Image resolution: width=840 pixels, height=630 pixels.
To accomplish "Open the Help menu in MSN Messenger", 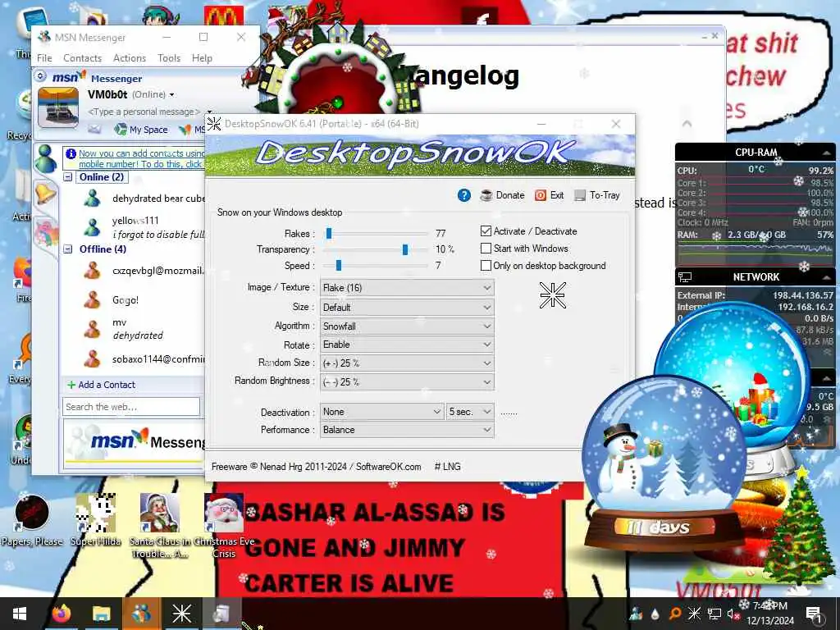I will (202, 58).
